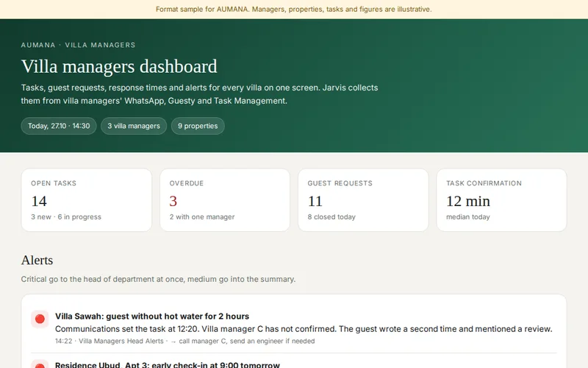
Task: Click 'Residence Ubud, Apt 3: early check-in' alert title
Action: click(168, 364)
